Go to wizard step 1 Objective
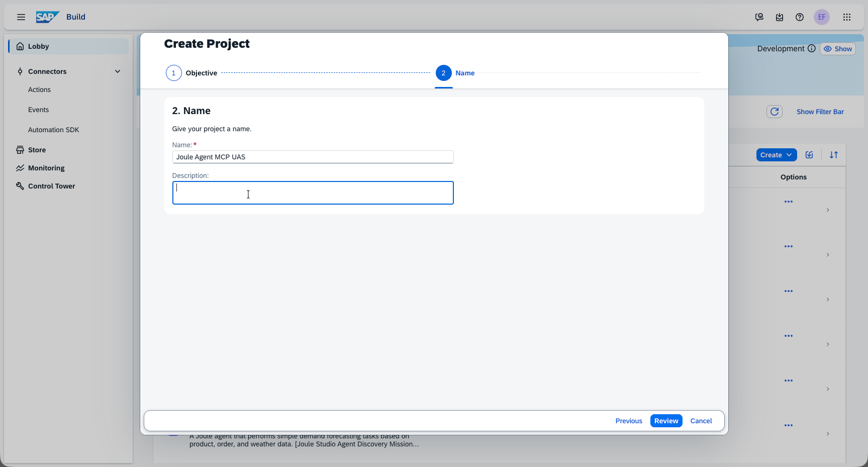The height and width of the screenshot is (467, 868). pos(191,73)
